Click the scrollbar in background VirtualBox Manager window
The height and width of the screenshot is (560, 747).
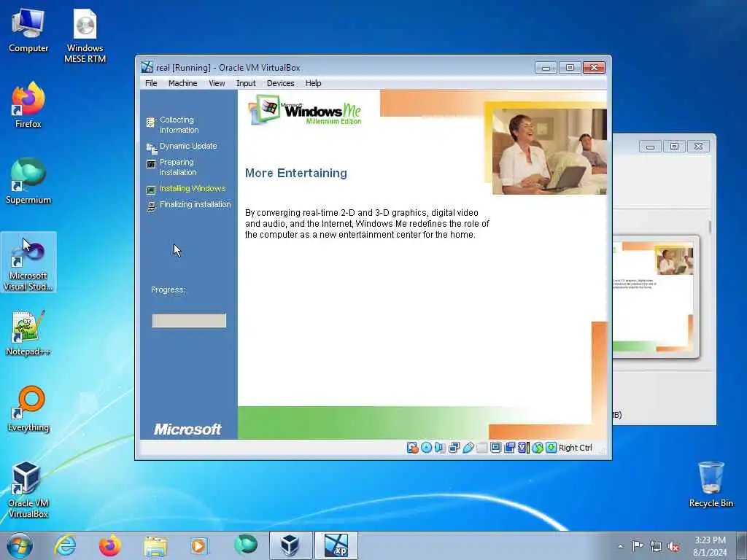click(x=710, y=227)
